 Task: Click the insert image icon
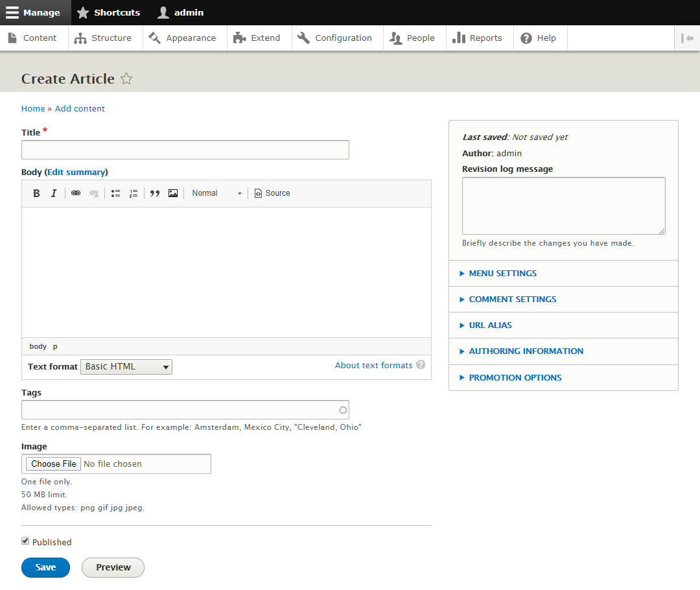173,193
